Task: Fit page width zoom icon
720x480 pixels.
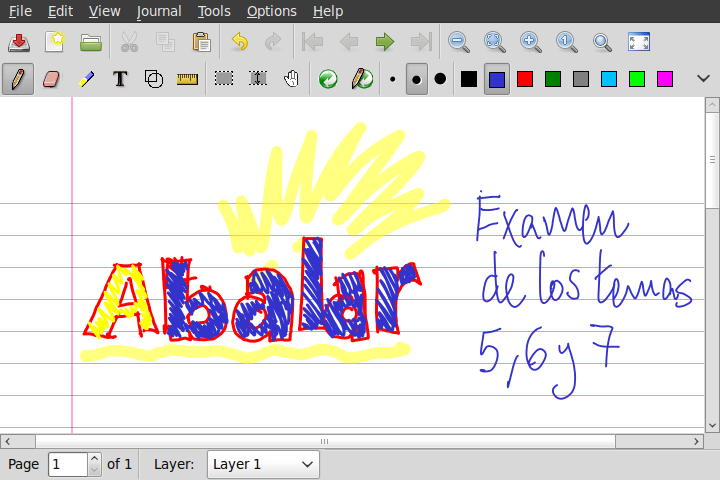Action: pyautogui.click(x=495, y=42)
